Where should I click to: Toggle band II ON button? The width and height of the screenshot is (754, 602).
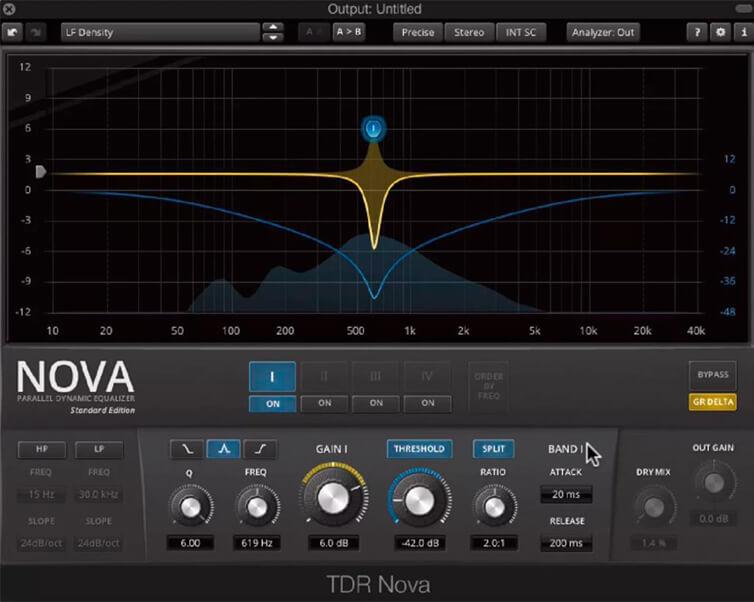pyautogui.click(x=324, y=403)
